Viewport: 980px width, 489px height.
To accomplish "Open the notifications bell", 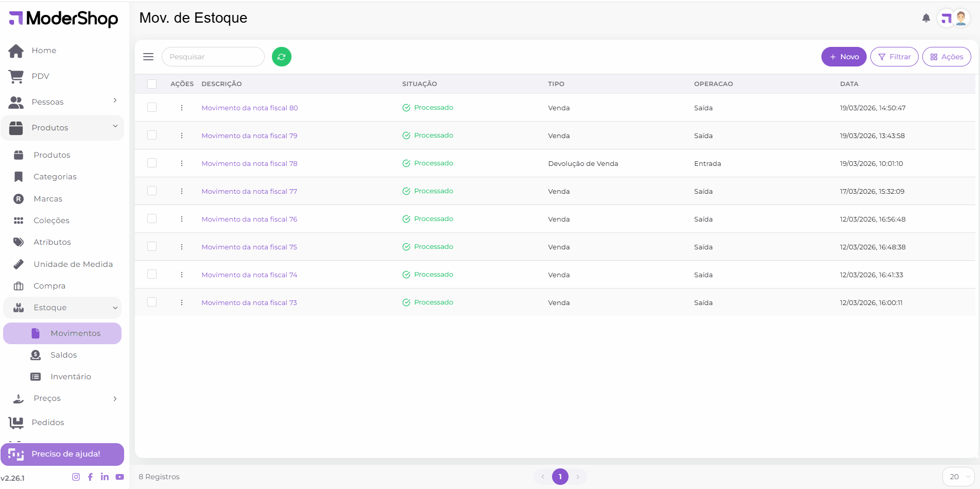I will (x=926, y=19).
